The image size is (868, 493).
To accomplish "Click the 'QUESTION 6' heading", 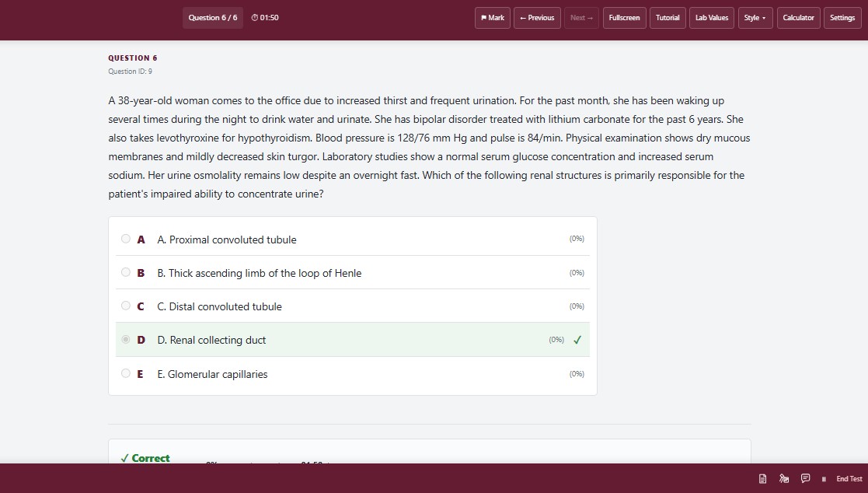I will coord(133,58).
